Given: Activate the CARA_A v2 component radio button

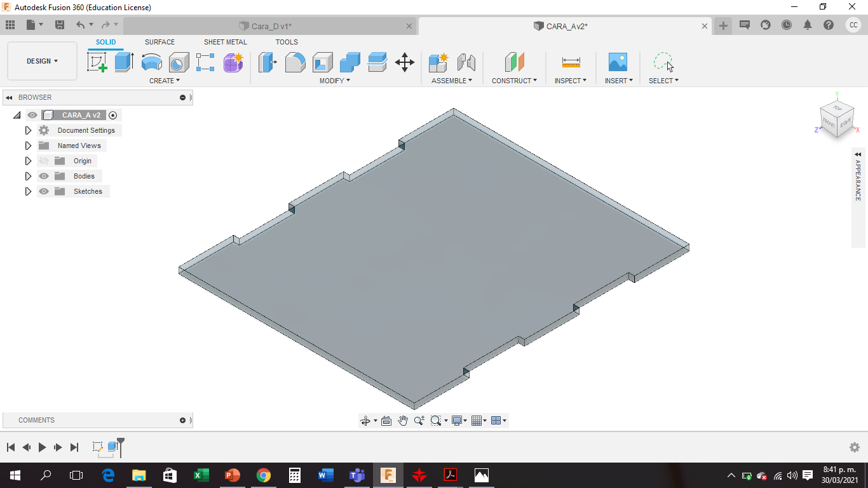Looking at the screenshot, I should pos(113,115).
